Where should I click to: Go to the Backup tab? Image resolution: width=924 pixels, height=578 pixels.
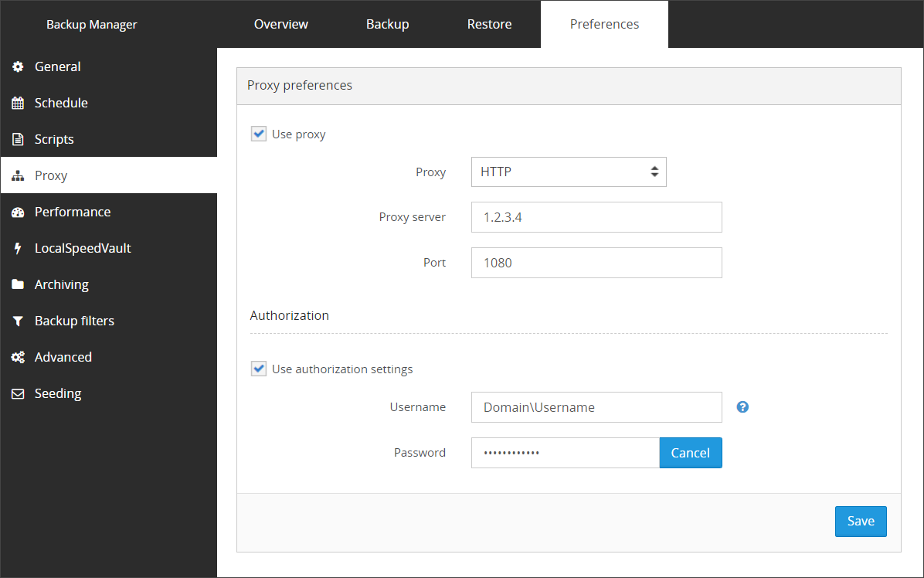point(387,25)
